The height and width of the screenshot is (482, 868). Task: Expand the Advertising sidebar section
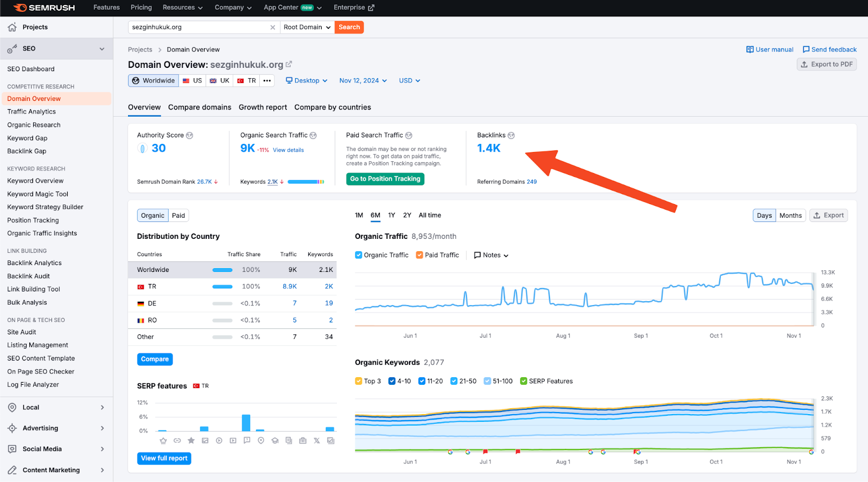(102, 428)
